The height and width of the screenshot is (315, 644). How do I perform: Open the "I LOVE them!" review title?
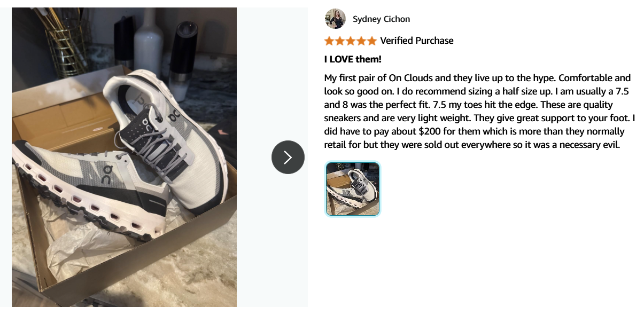click(353, 59)
